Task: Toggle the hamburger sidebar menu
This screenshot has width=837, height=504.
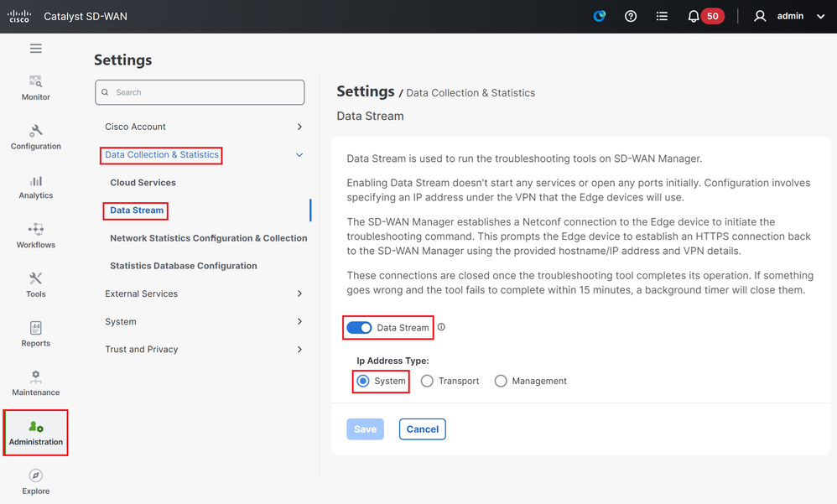Action: pos(36,49)
